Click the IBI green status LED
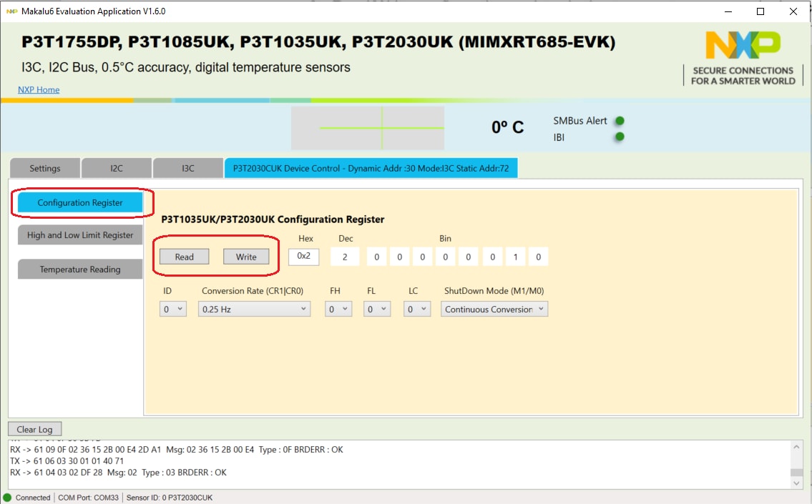The image size is (812, 504). pyautogui.click(x=620, y=137)
